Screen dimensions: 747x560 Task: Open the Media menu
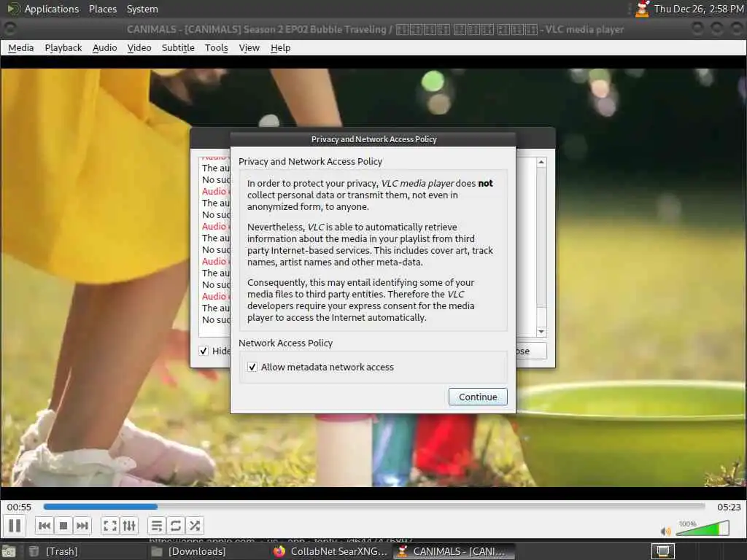coord(21,47)
